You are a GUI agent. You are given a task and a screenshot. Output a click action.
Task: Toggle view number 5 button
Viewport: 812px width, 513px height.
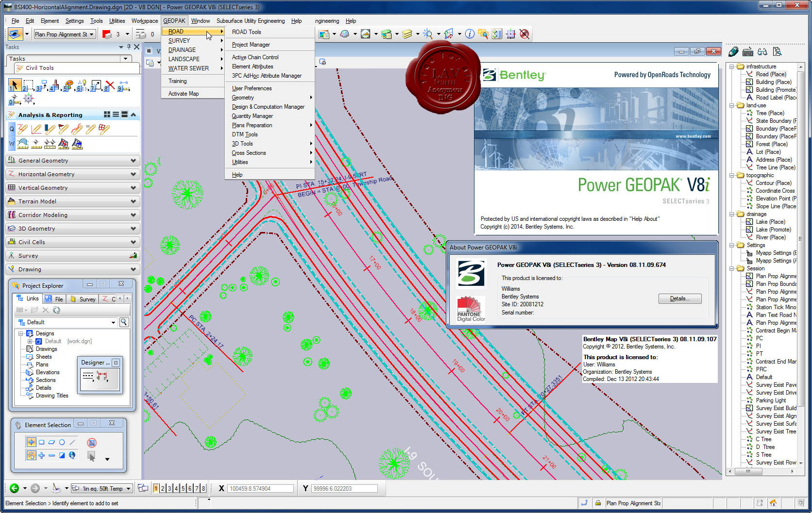[x=183, y=488]
